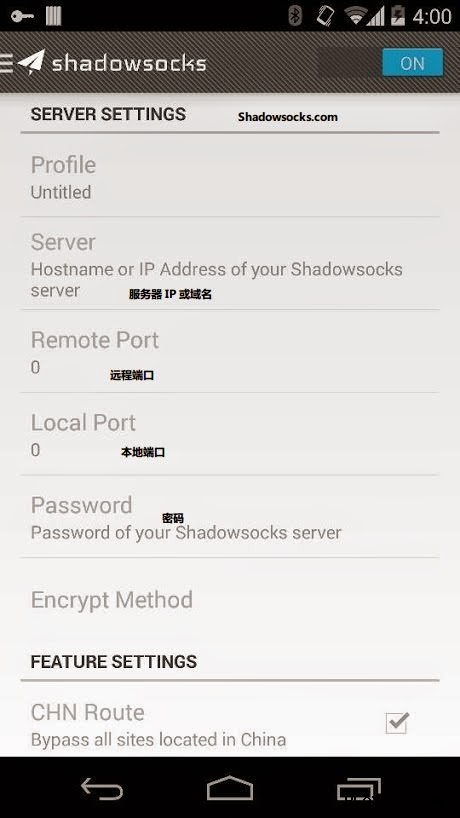The width and height of the screenshot is (460, 818).
Task: Switch off the Shadowsocks ON toggle
Action: click(x=412, y=63)
